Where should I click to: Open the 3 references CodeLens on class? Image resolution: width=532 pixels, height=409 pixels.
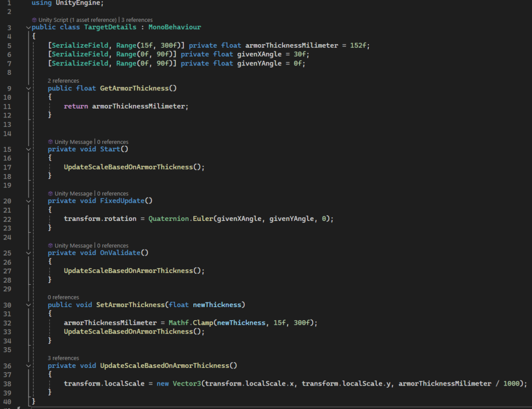tap(137, 20)
